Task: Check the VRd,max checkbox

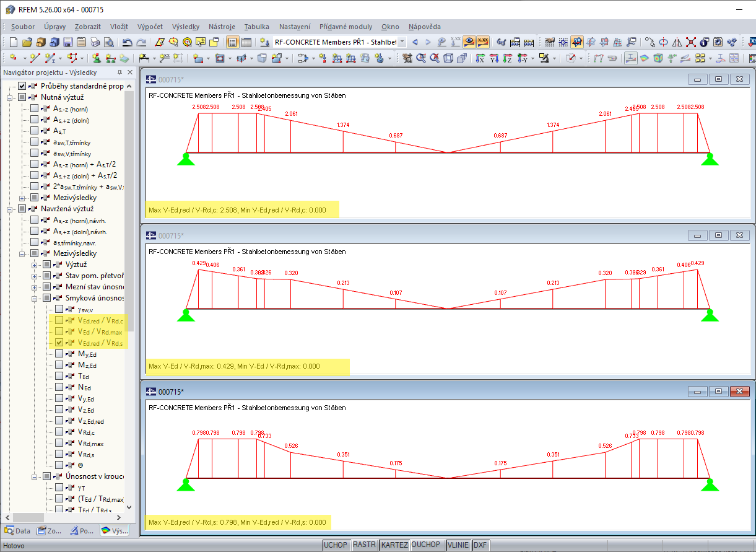Action: pyautogui.click(x=59, y=443)
